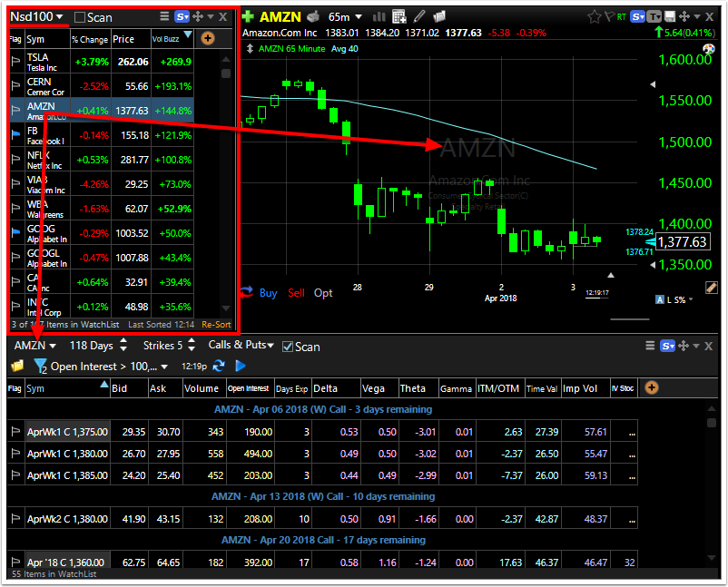Image resolution: width=728 pixels, height=587 pixels.
Task: Click the chart gray T link dropdown
Action: [654, 17]
